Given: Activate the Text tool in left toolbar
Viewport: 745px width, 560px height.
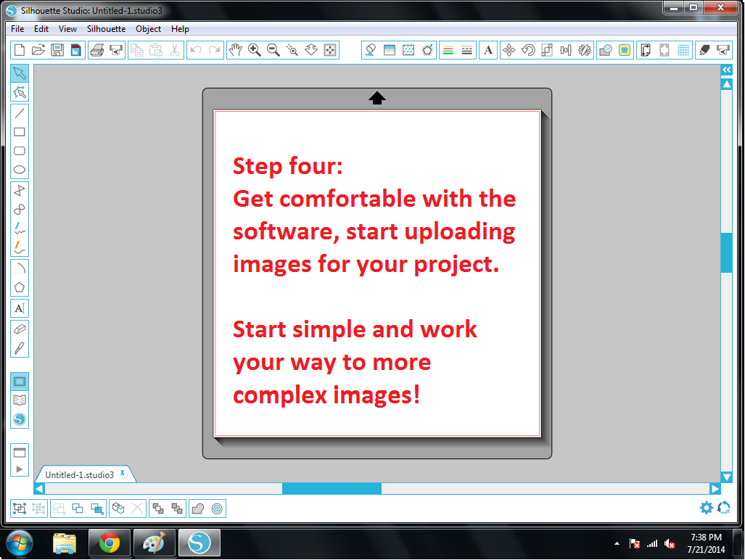Looking at the screenshot, I should 20,308.
